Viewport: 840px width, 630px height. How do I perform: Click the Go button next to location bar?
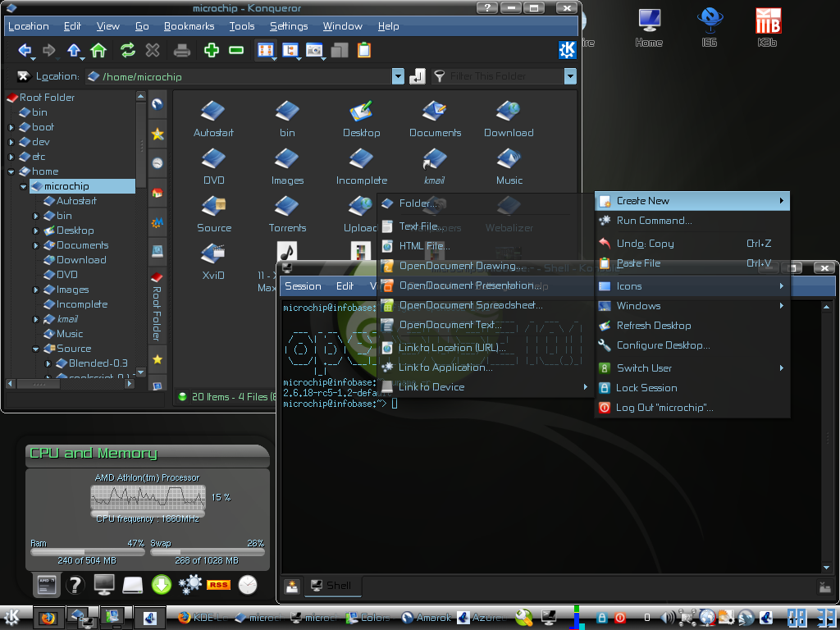418,76
